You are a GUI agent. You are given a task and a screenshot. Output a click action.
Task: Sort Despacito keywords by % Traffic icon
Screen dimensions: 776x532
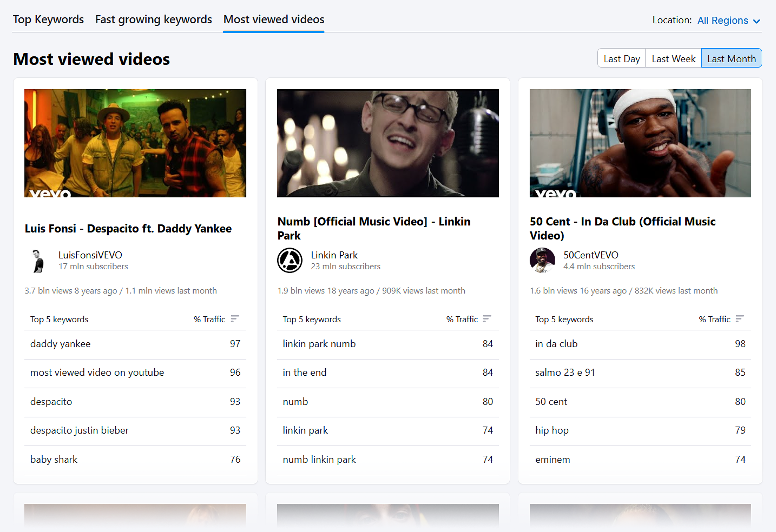(x=235, y=319)
